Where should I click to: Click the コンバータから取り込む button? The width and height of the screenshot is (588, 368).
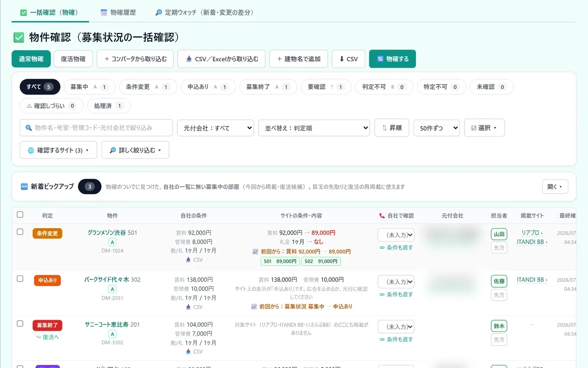pos(135,59)
